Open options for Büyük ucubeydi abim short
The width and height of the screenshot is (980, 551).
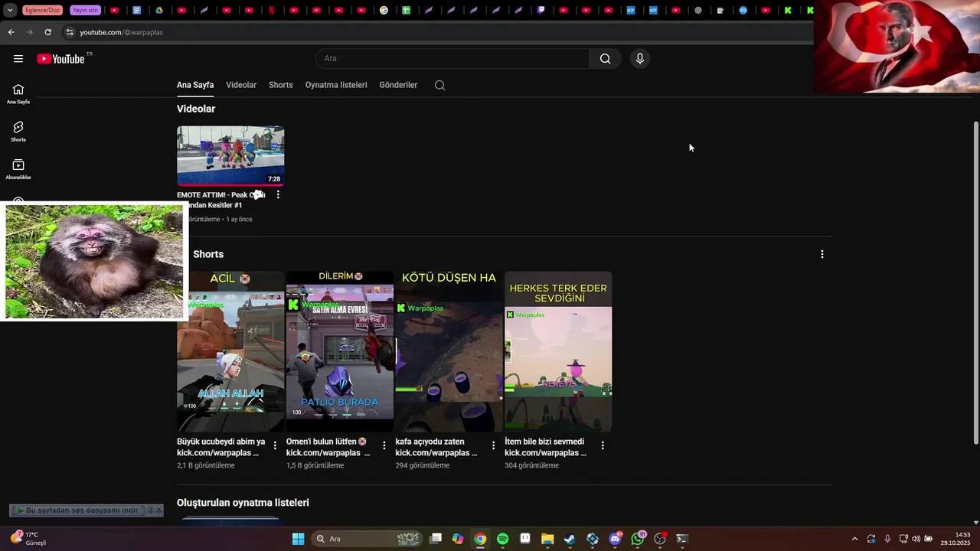click(276, 445)
